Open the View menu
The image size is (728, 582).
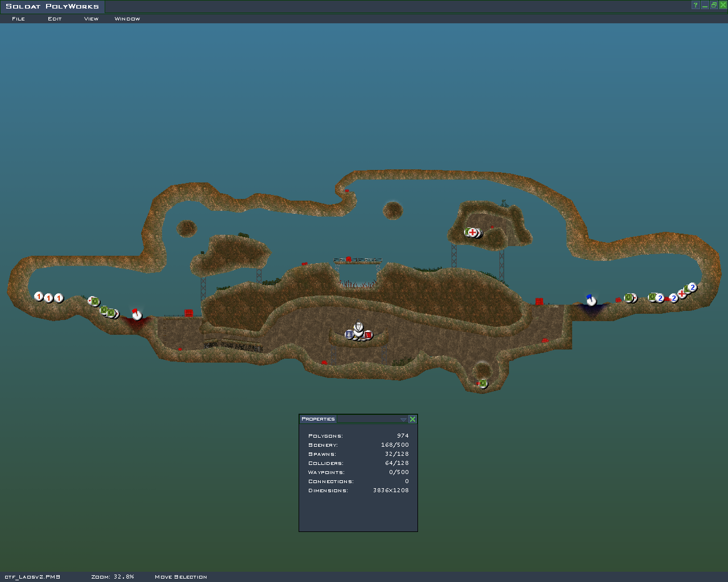(91, 19)
